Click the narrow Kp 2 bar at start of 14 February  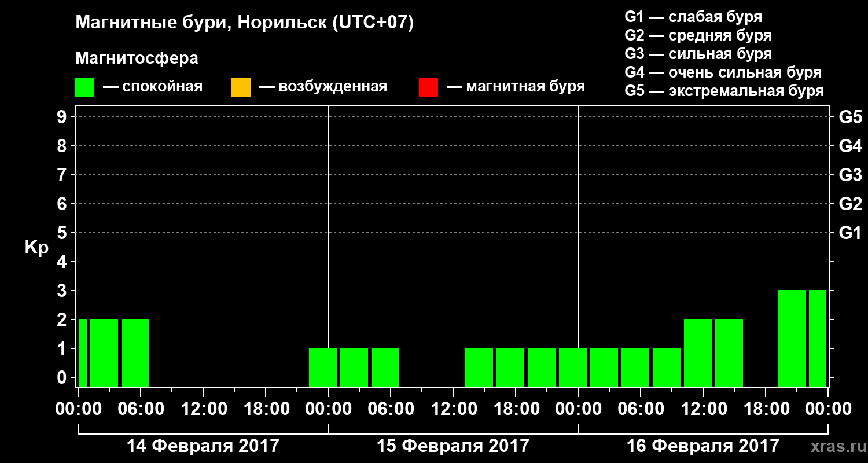click(x=83, y=352)
